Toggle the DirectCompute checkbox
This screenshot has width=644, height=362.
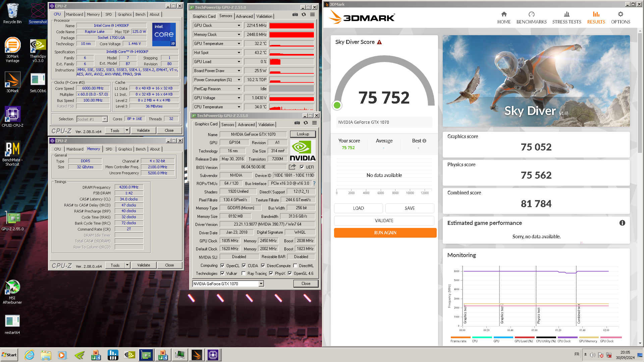[263, 265]
